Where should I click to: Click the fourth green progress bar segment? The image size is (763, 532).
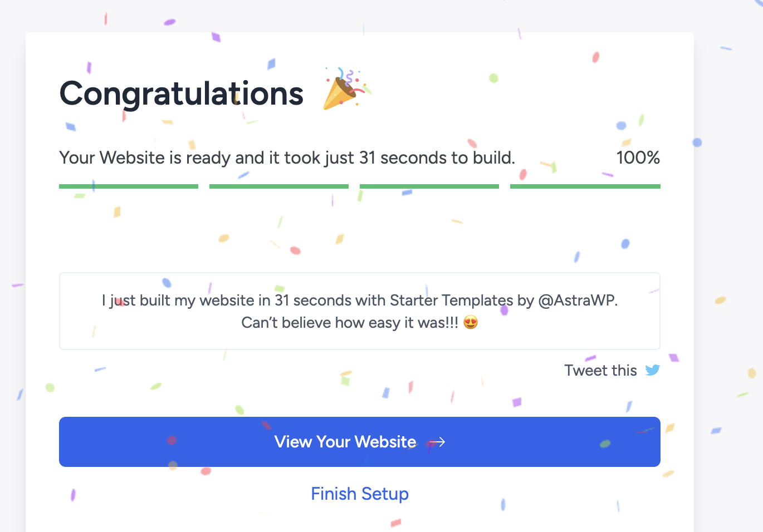(x=585, y=186)
